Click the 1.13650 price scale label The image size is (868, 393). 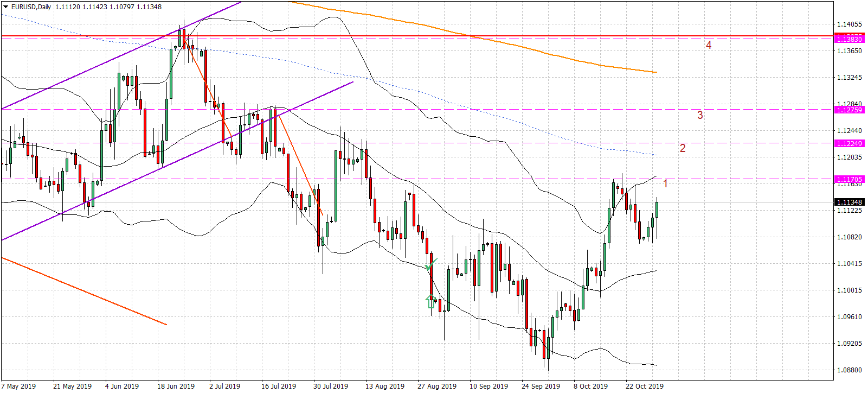click(x=850, y=51)
